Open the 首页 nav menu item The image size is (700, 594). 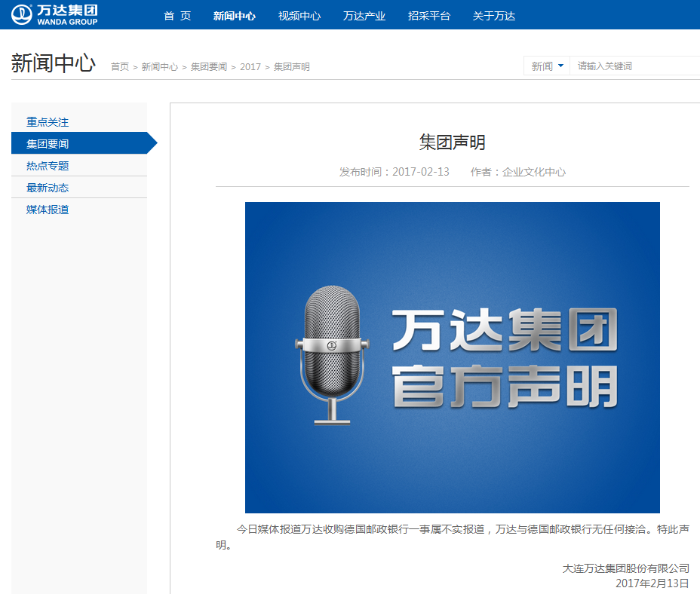click(x=177, y=16)
